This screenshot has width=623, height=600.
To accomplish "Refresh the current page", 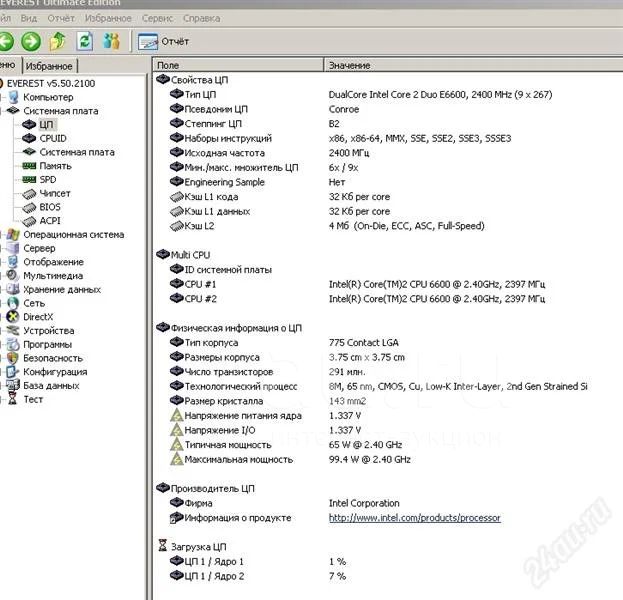I will click(x=85, y=41).
